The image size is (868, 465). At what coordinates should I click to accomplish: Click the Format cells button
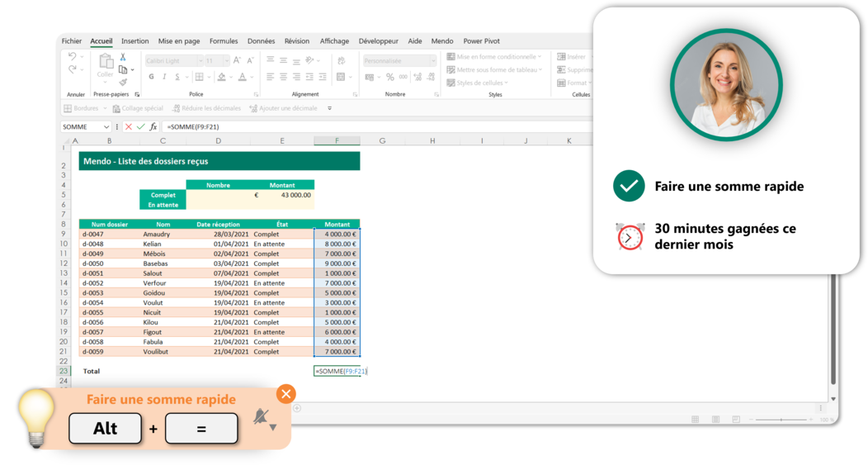(573, 83)
